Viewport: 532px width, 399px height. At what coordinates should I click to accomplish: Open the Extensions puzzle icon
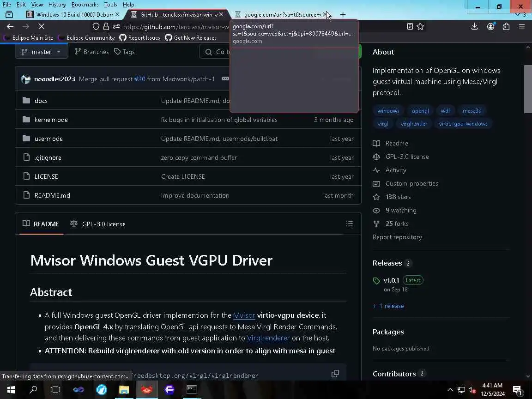click(506, 26)
